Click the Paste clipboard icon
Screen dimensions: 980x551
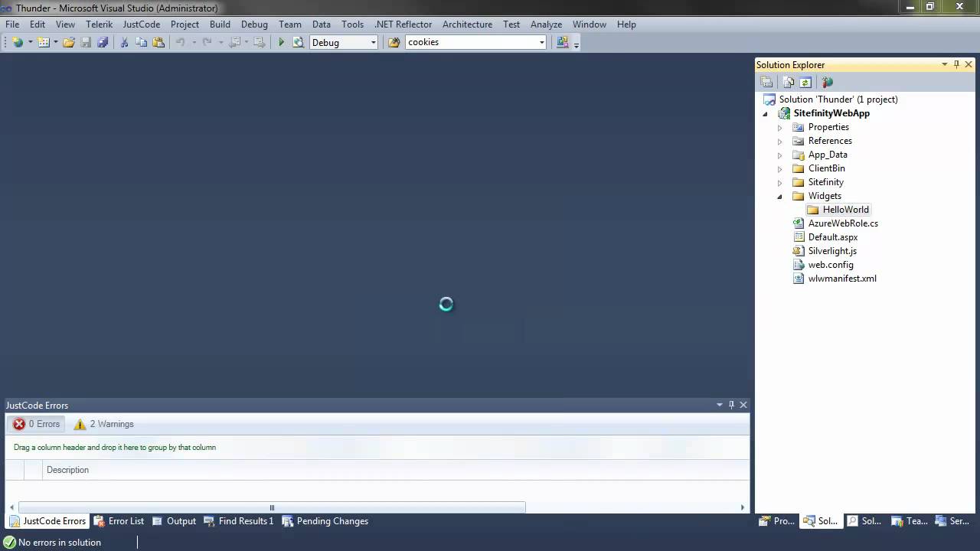[158, 42]
